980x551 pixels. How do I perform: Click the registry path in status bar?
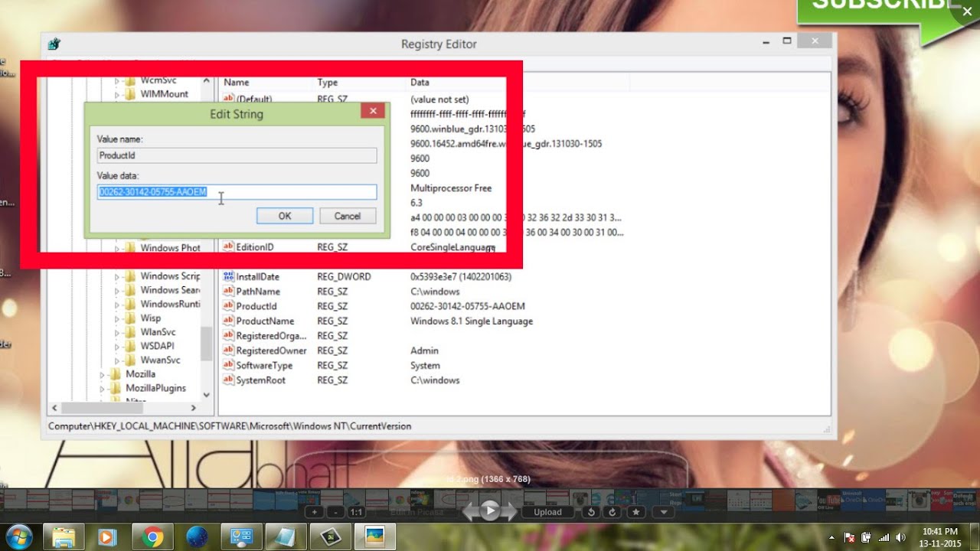tap(230, 426)
